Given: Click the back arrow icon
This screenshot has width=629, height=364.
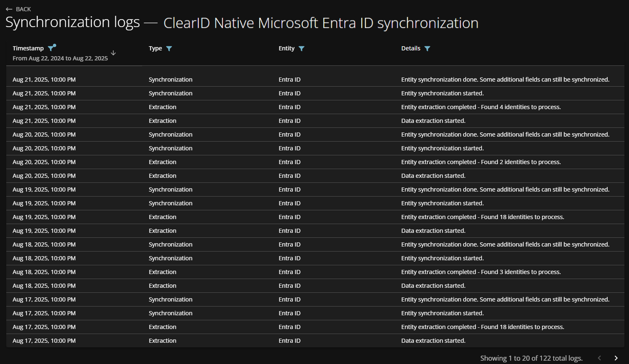Looking at the screenshot, I should (9, 9).
